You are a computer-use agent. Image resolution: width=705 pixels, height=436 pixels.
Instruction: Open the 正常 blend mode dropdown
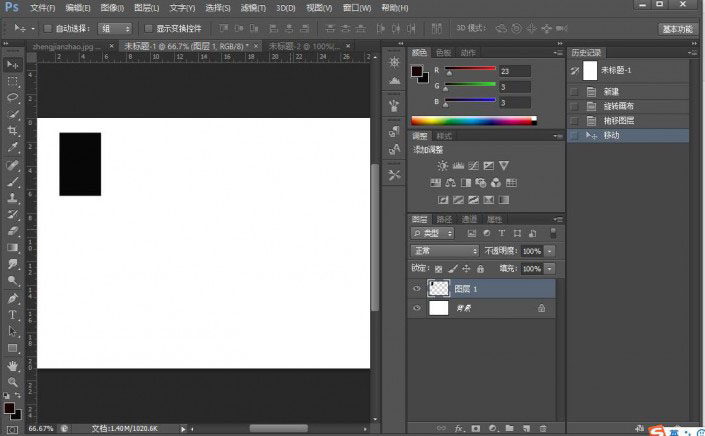(x=445, y=251)
